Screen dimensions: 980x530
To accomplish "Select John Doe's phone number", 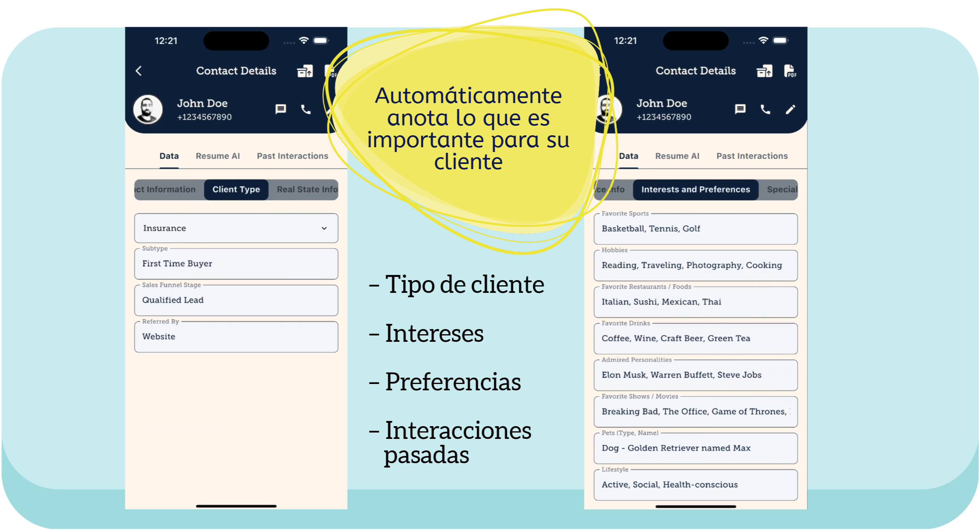I will (x=204, y=117).
